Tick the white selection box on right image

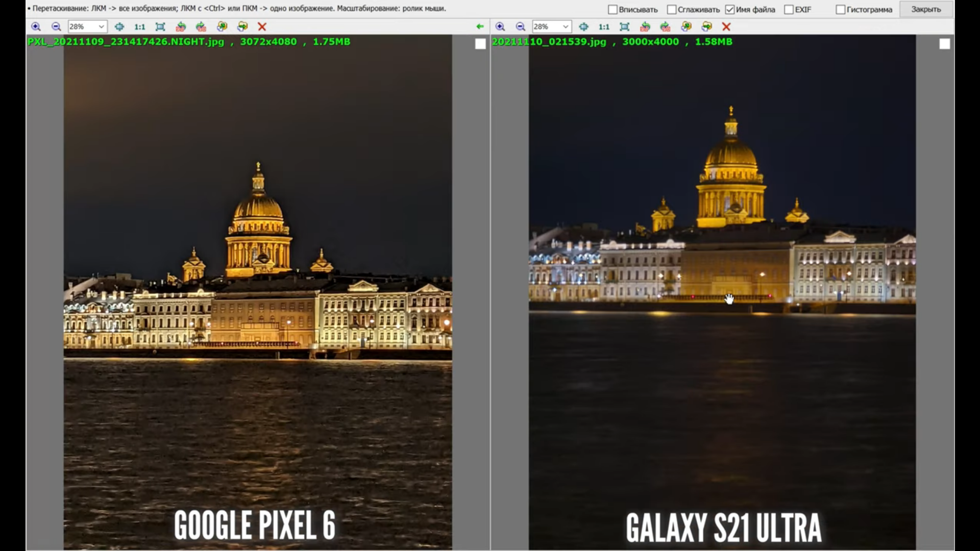pos(945,44)
